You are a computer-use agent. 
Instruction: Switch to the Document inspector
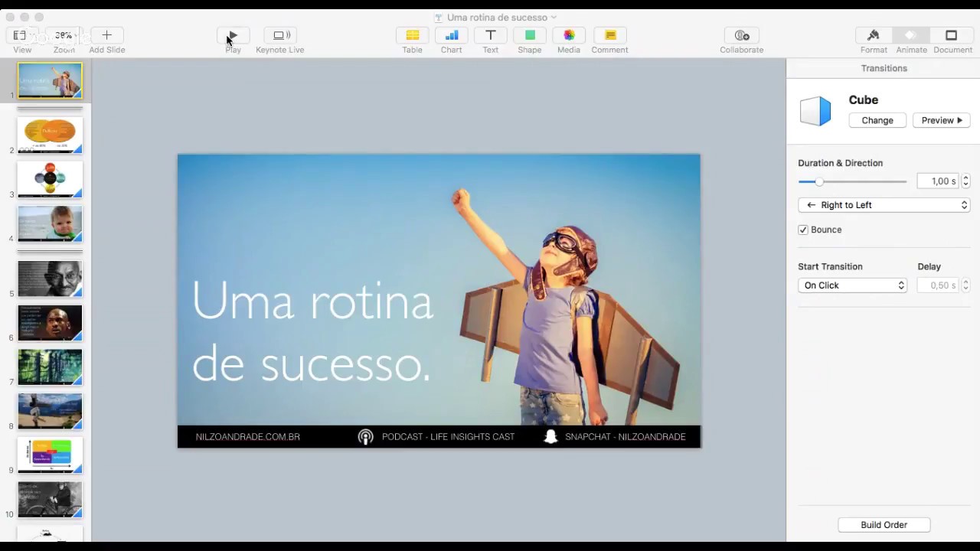tap(952, 35)
